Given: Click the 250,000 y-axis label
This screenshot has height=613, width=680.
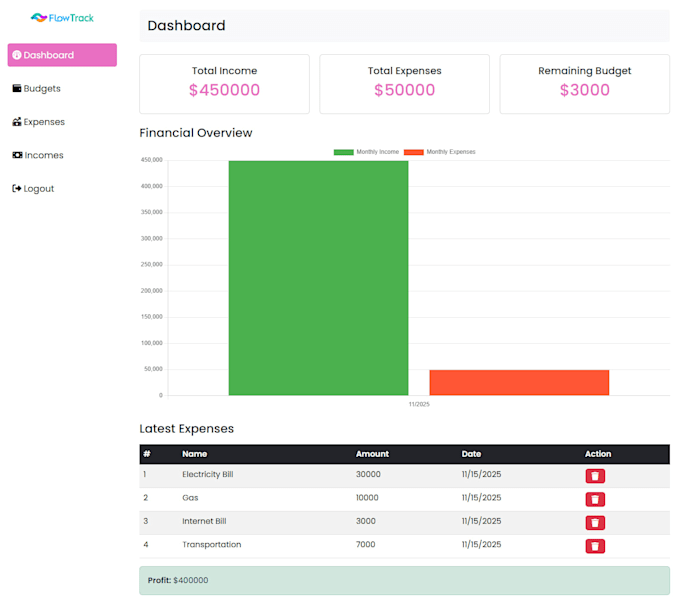Looking at the screenshot, I should [x=151, y=264].
